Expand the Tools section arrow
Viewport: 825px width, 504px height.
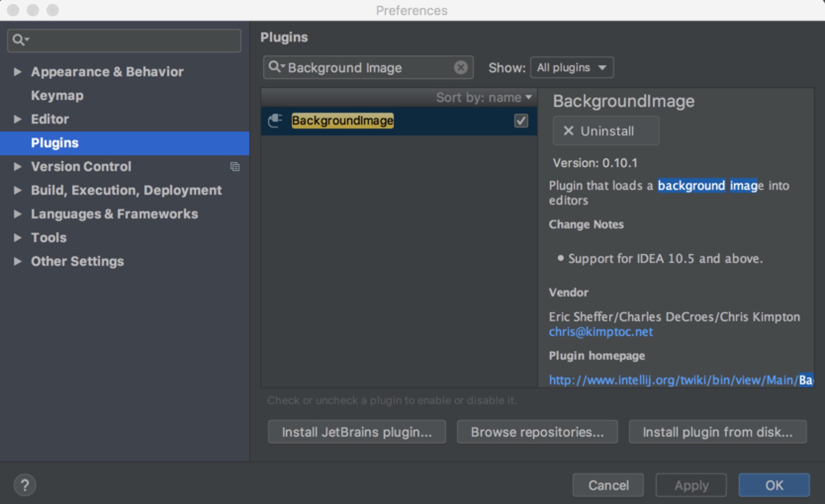click(18, 238)
